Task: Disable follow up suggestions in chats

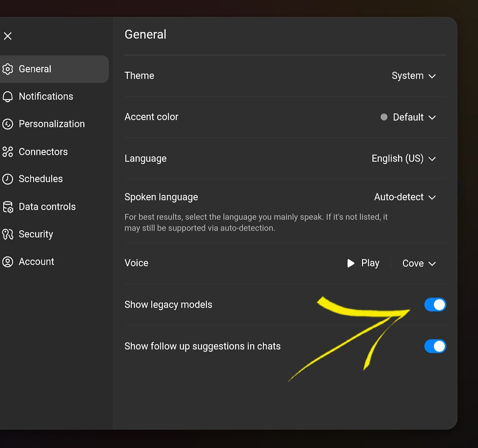Action: (435, 346)
